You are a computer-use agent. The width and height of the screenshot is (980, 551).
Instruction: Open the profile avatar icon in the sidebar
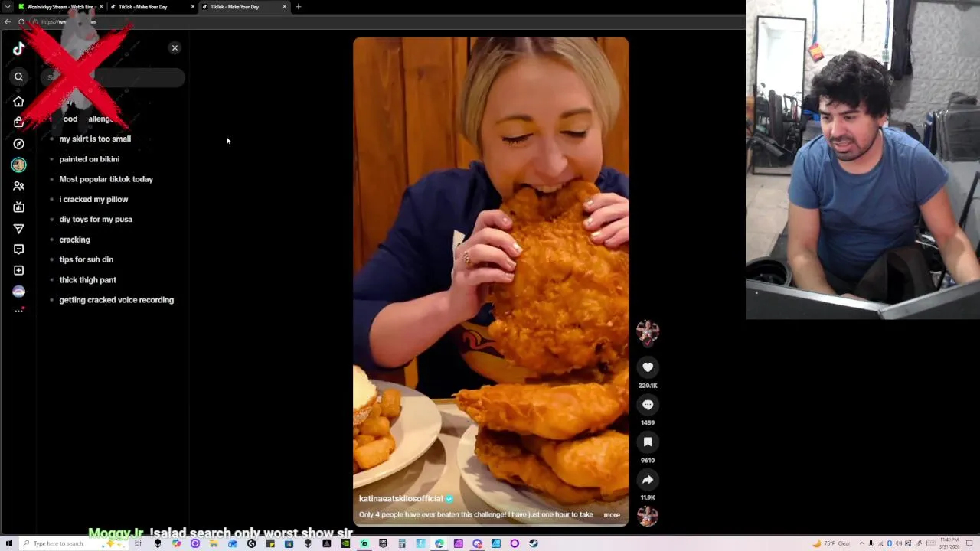tap(18, 292)
